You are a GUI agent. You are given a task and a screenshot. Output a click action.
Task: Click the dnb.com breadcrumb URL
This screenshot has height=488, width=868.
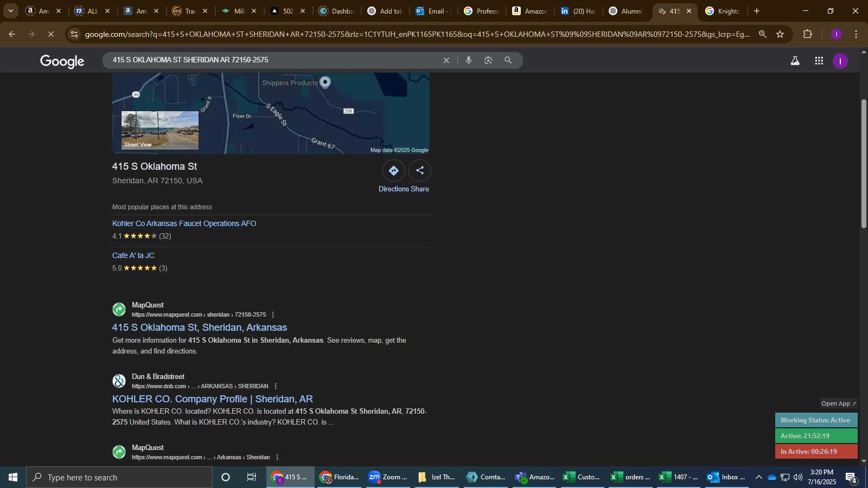200,386
